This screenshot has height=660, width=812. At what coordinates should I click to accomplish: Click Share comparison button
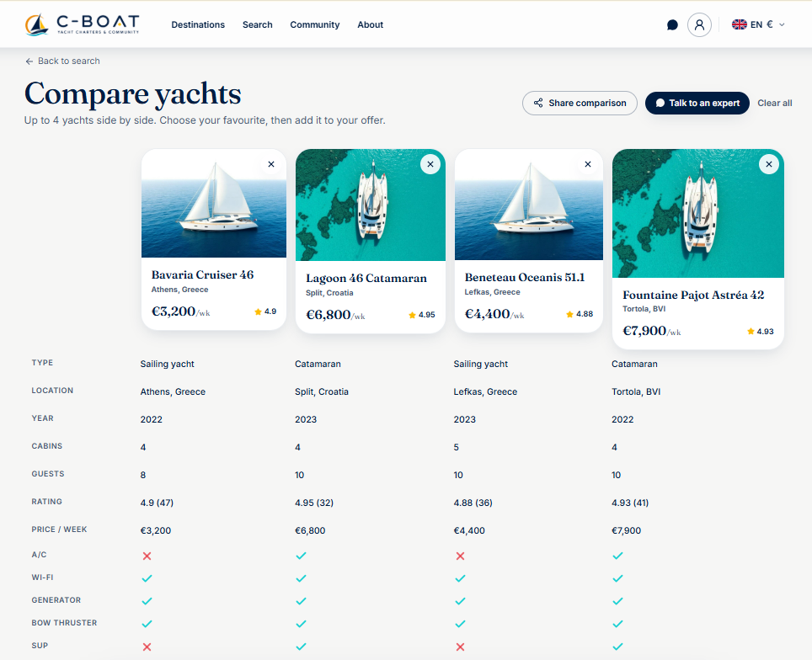580,103
